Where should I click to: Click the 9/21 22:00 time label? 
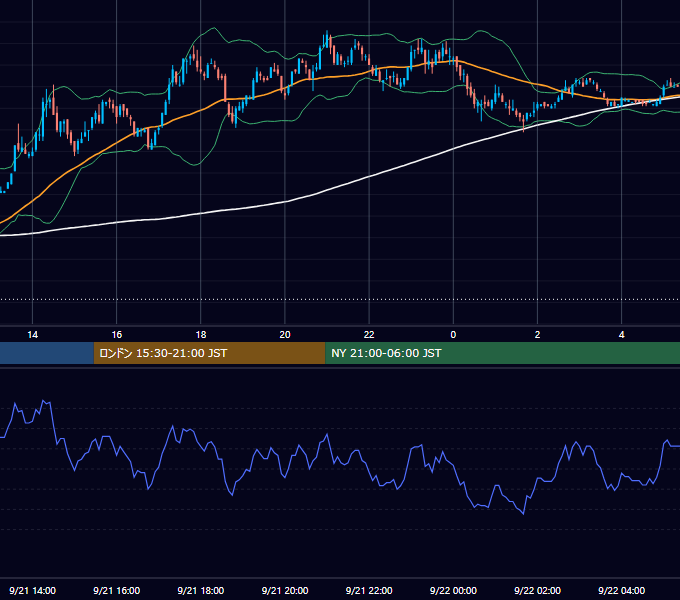369,590
